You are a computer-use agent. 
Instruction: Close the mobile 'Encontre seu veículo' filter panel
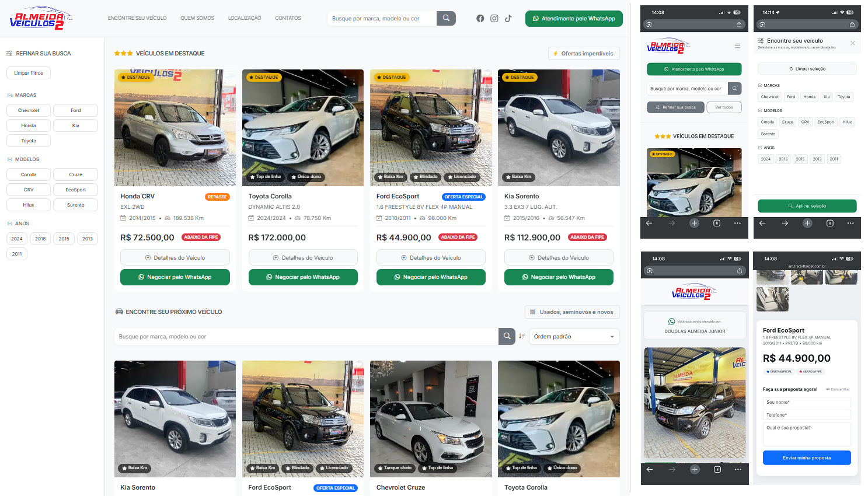coord(852,43)
